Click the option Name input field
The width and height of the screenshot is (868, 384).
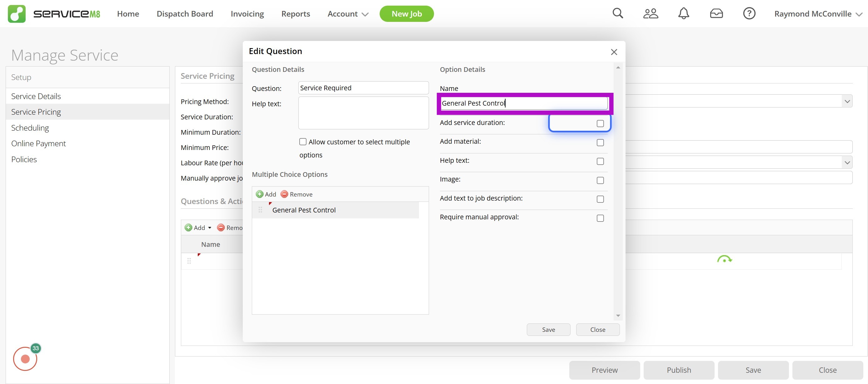point(524,103)
